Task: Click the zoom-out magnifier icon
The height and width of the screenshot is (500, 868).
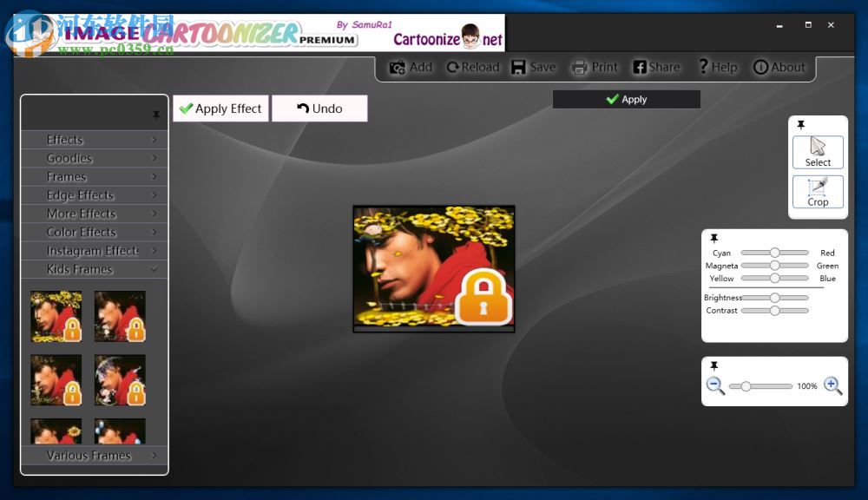Action: tap(716, 385)
